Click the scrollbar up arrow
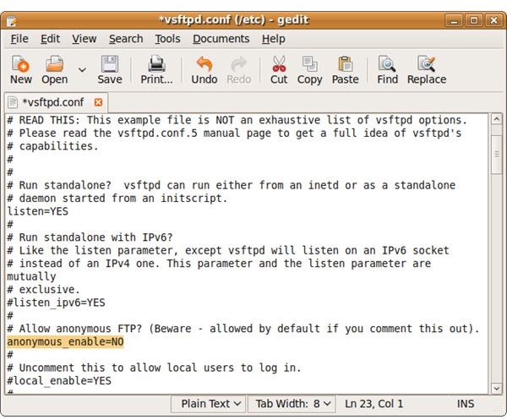 [x=497, y=120]
